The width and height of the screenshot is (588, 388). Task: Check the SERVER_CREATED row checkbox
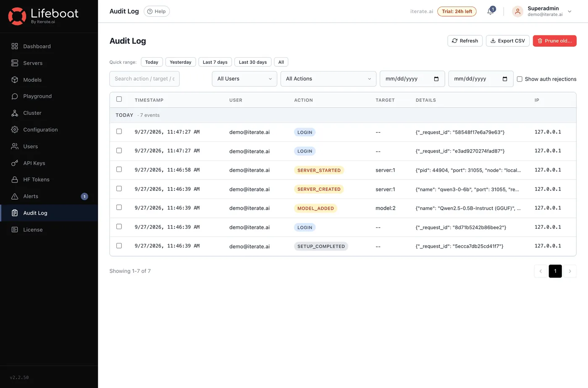[119, 188]
